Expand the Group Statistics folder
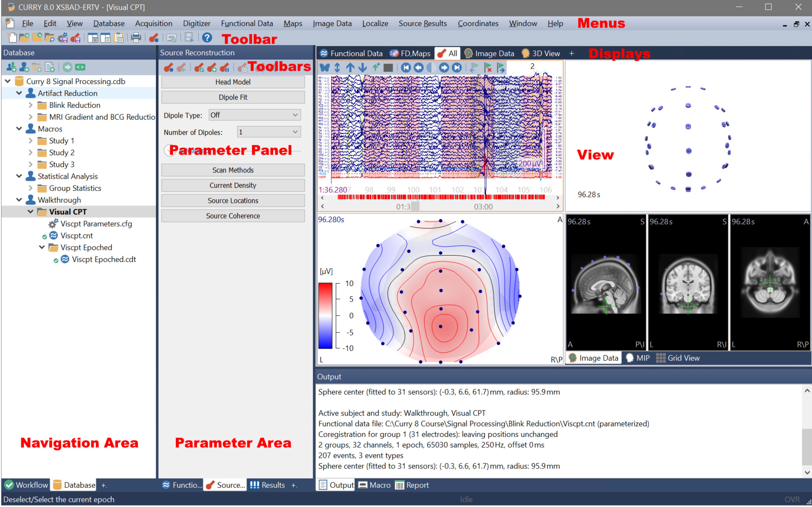 [x=30, y=188]
